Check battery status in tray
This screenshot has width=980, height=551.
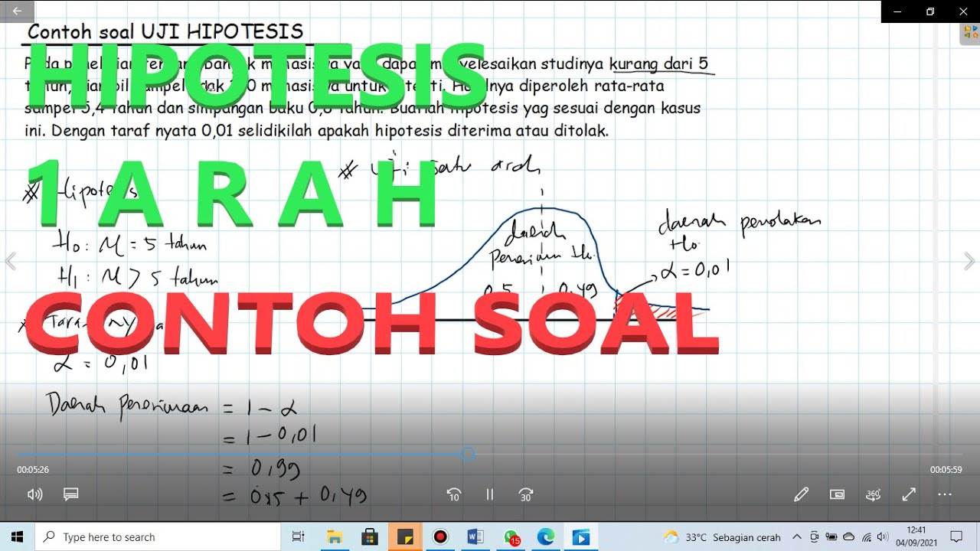point(831,537)
